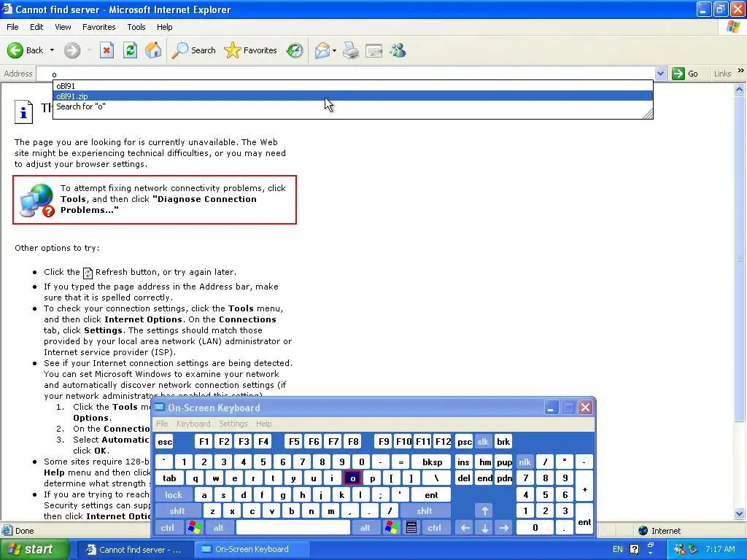Image resolution: width=747 pixels, height=560 pixels.
Task: Choose Search for "o" suggestion
Action: (x=352, y=106)
